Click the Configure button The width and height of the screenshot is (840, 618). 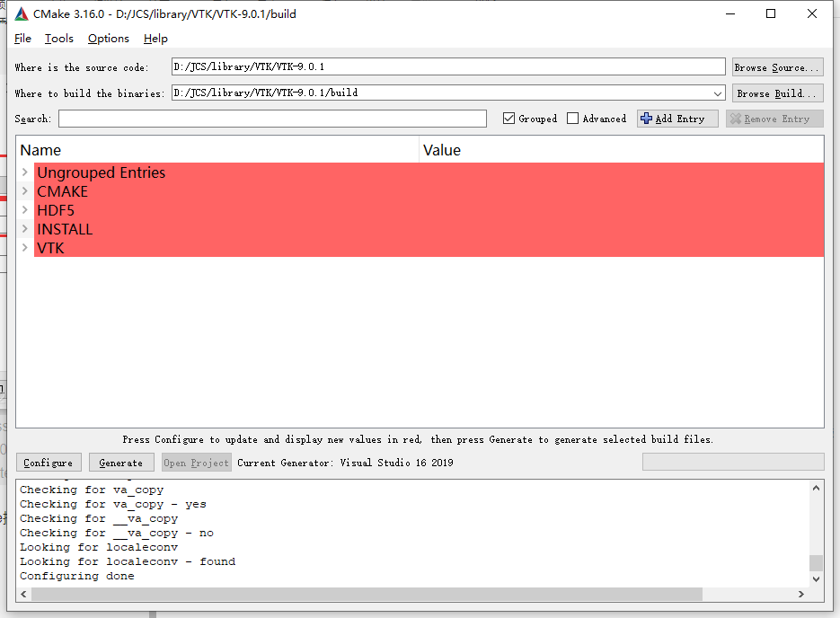coord(49,462)
